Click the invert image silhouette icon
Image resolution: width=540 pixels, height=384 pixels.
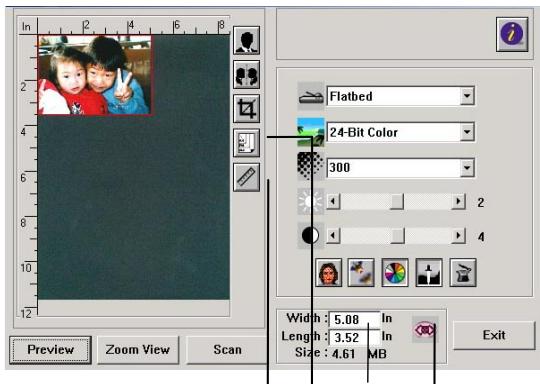coord(246,40)
